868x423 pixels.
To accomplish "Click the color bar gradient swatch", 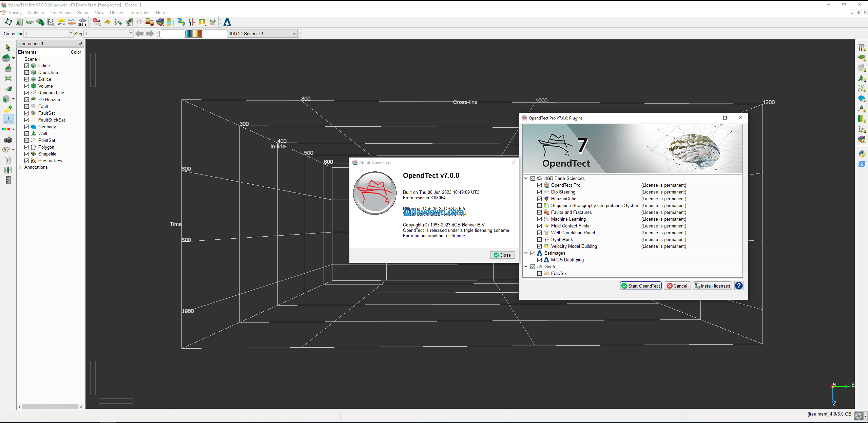I will 194,34.
